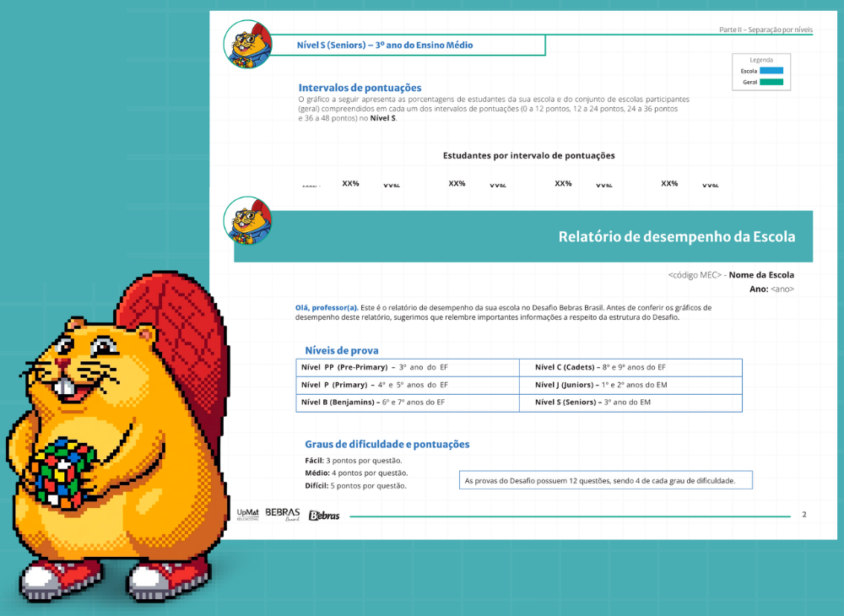The width and height of the screenshot is (844, 616).
Task: Click 'Parte II – Separação por níveis' header text
Action: 766,30
